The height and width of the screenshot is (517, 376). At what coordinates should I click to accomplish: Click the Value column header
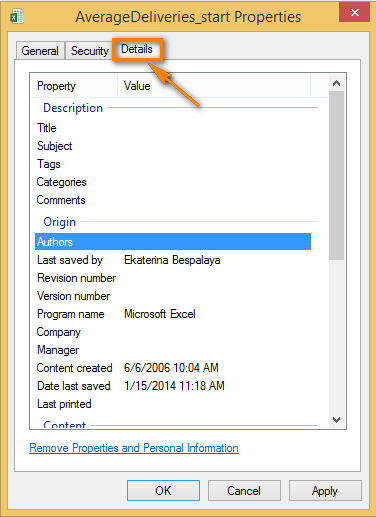click(214, 86)
